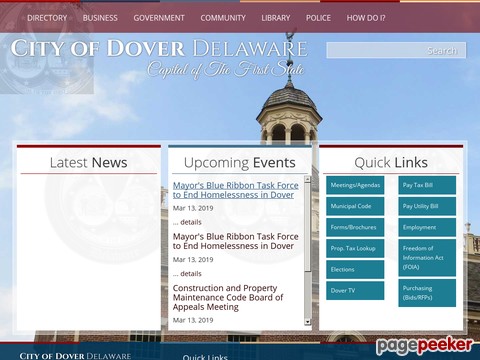Click the Upcoming Events heading
Screen dimensions: 480x360
(x=240, y=163)
